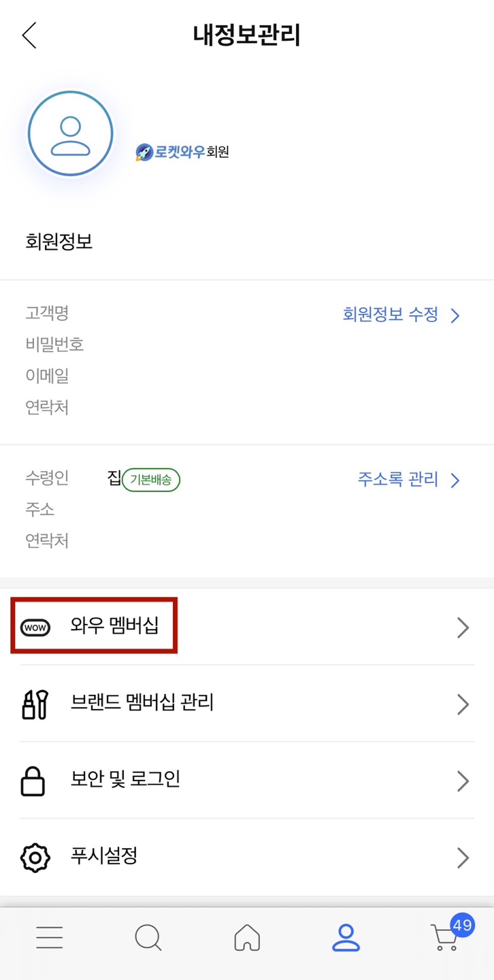
Task: Expand the 와우 멤버십 row chevron
Action: click(463, 627)
